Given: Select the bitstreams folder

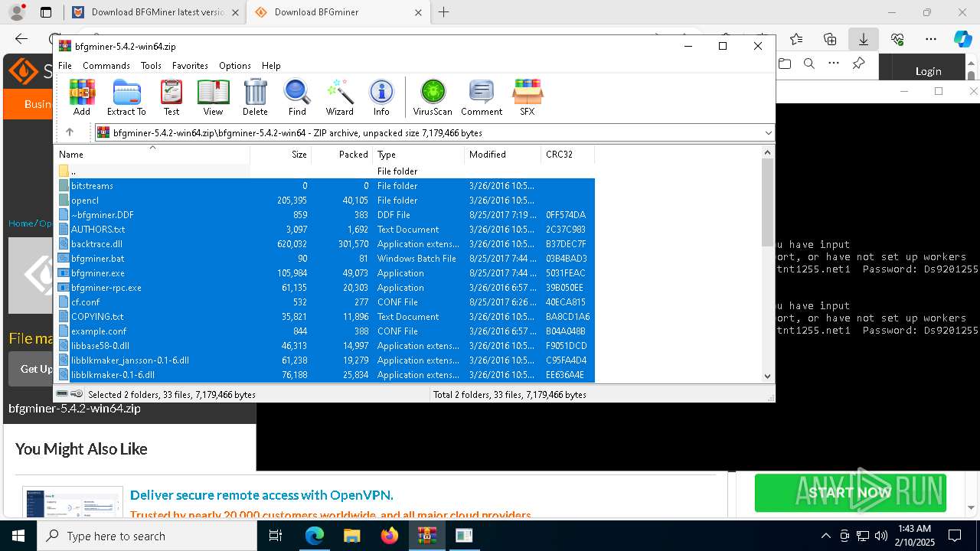Looking at the screenshot, I should 325,186.
